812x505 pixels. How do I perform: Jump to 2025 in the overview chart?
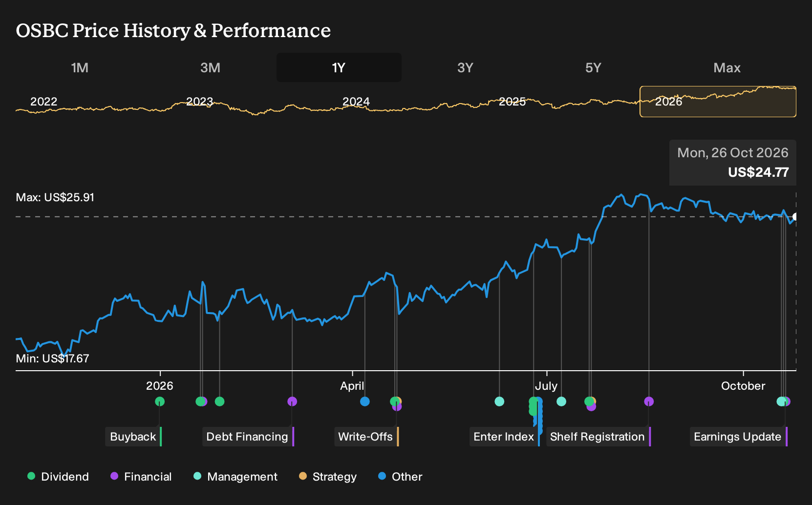(x=513, y=102)
